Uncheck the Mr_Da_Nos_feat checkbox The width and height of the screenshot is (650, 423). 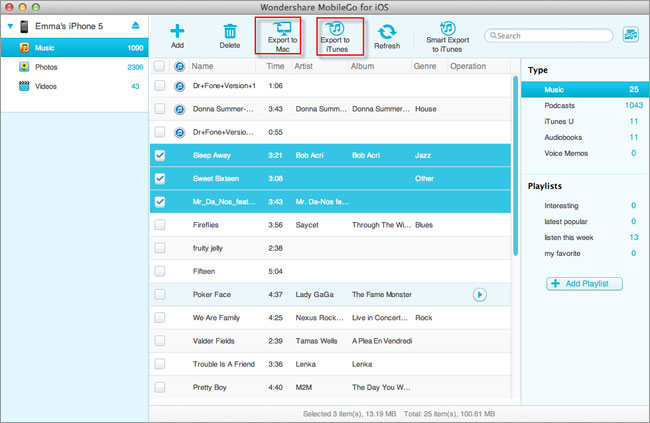point(160,202)
